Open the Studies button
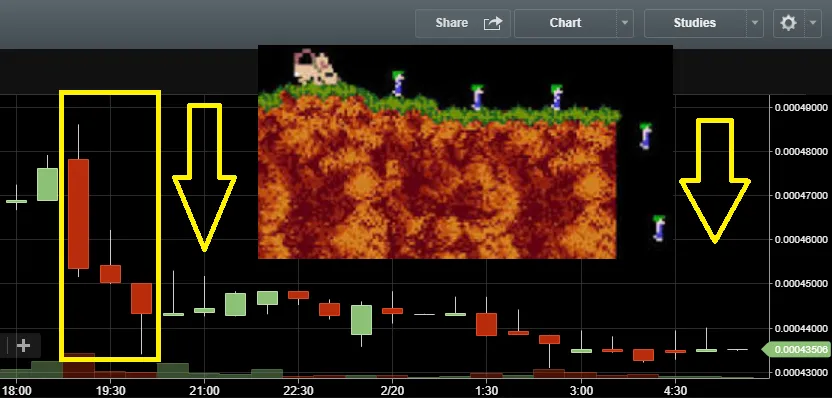 pos(695,23)
